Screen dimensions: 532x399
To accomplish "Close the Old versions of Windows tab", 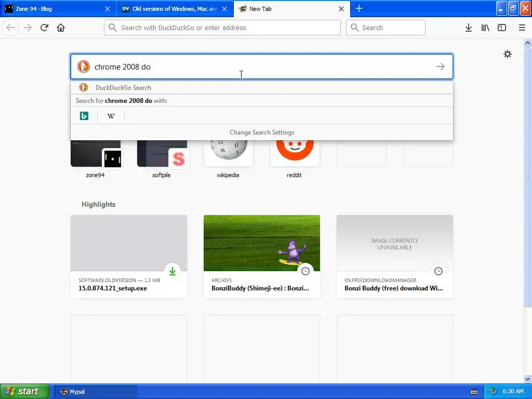I will click(x=224, y=9).
